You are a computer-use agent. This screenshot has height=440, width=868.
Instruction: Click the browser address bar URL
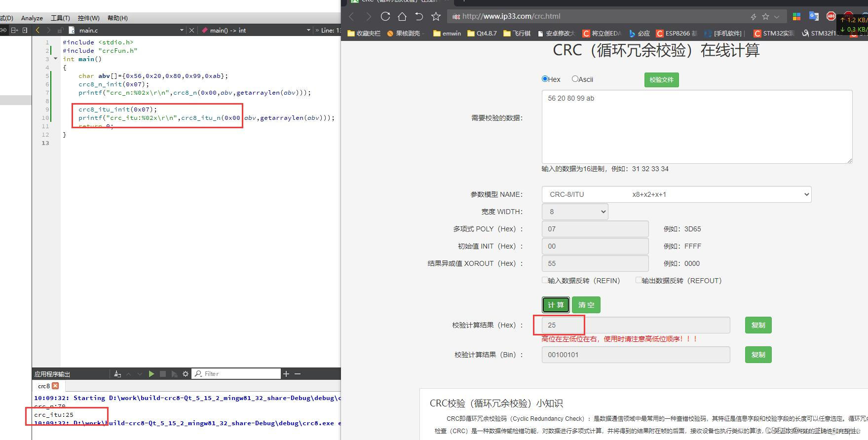(x=511, y=16)
